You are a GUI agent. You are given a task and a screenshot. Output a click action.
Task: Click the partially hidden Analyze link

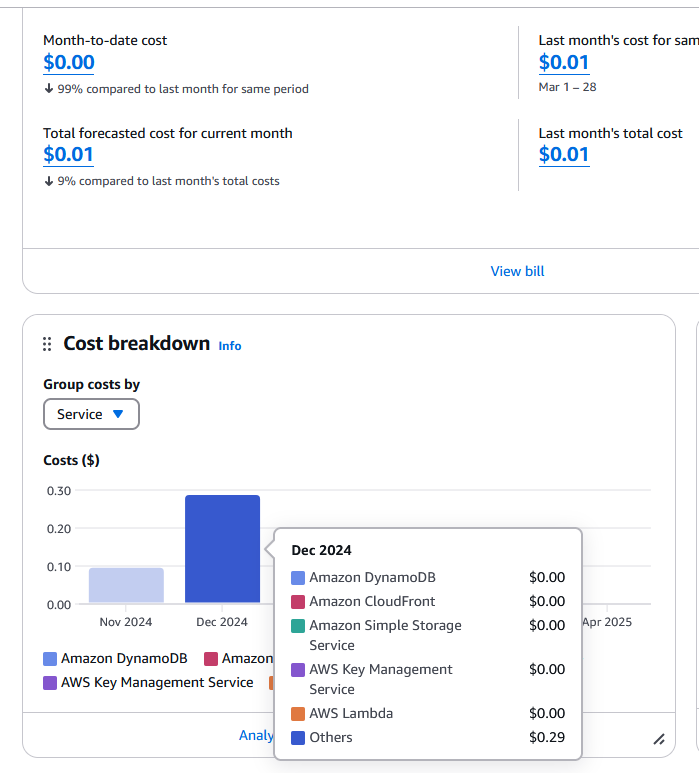[256, 735]
